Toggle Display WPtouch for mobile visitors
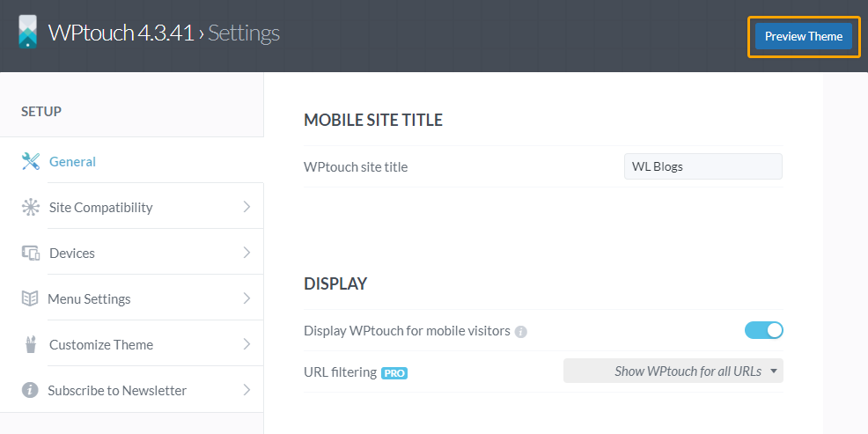Viewport: 868px width, 434px height. click(764, 330)
